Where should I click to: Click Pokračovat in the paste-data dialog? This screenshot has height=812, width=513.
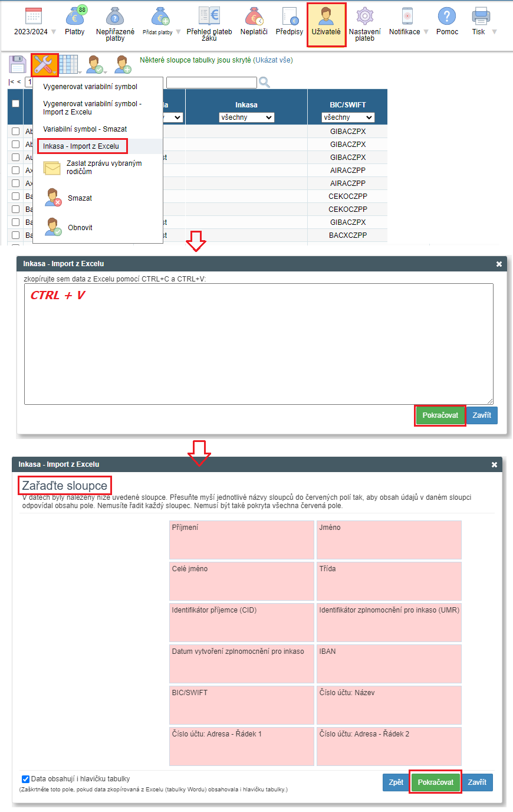(x=440, y=415)
